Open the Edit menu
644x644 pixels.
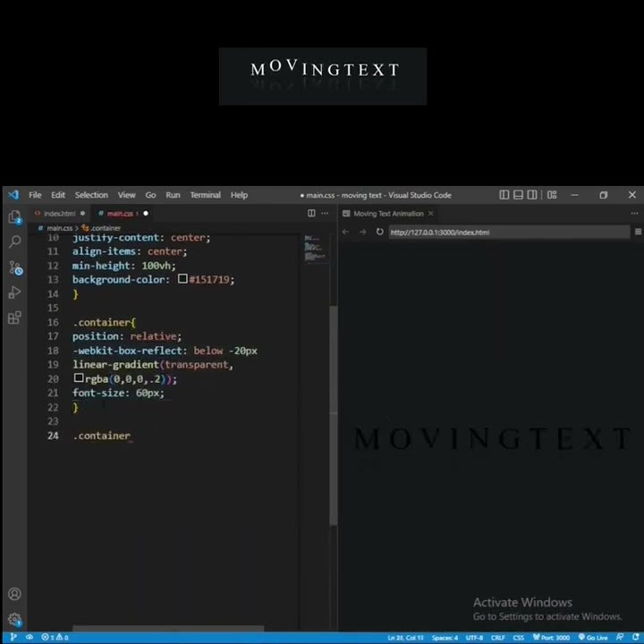click(58, 195)
